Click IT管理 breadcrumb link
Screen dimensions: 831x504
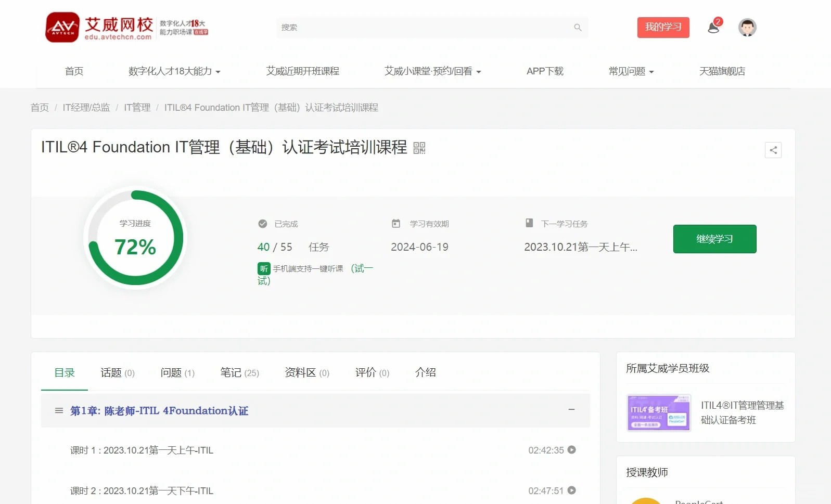coord(137,108)
